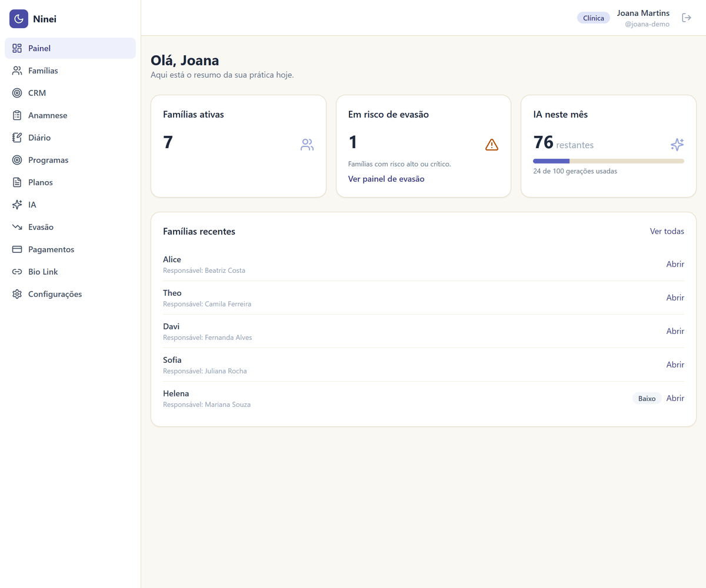The height and width of the screenshot is (588, 706).
Task: Click the Famílias people icon in sidebar
Action: point(17,71)
